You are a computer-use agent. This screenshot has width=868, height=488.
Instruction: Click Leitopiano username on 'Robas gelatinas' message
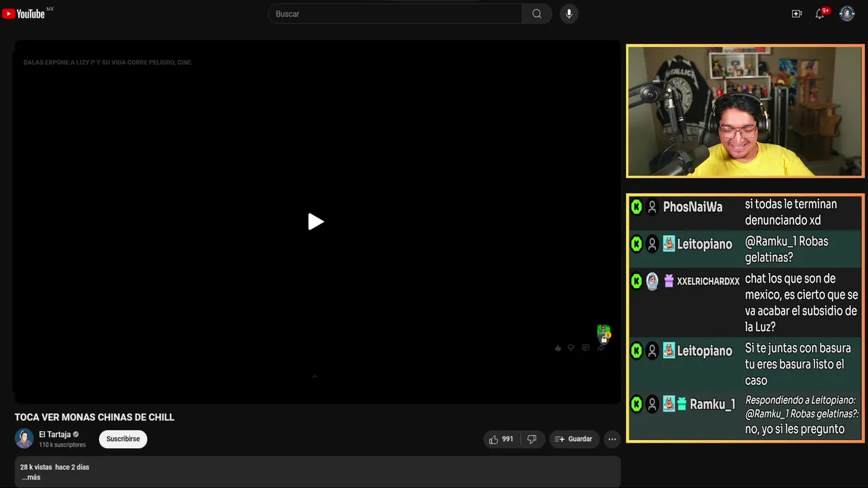[705, 244]
